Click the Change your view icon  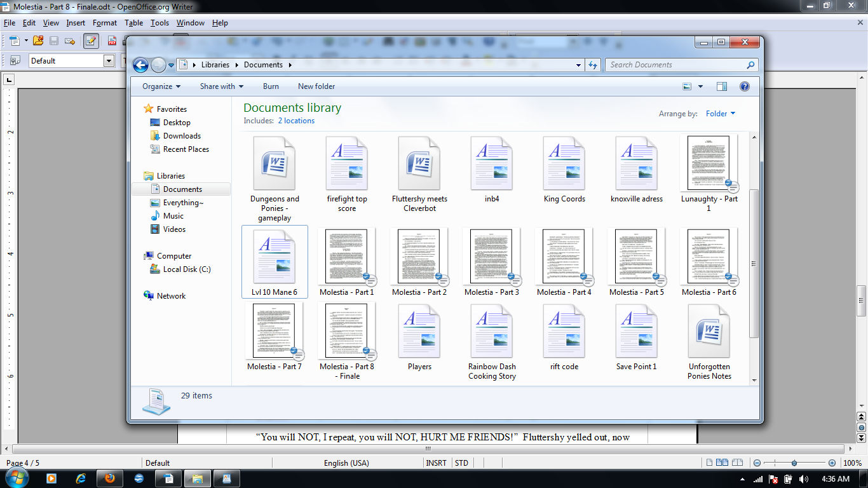(x=687, y=86)
